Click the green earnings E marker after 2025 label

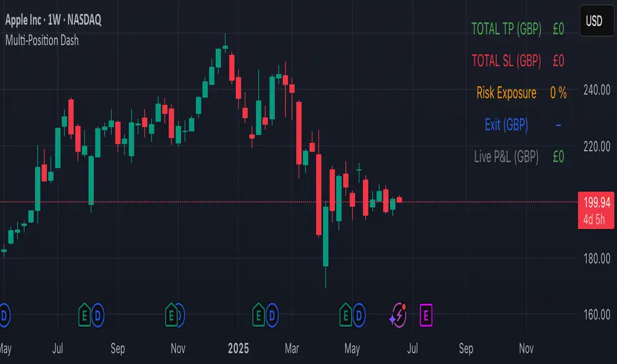[259, 315]
